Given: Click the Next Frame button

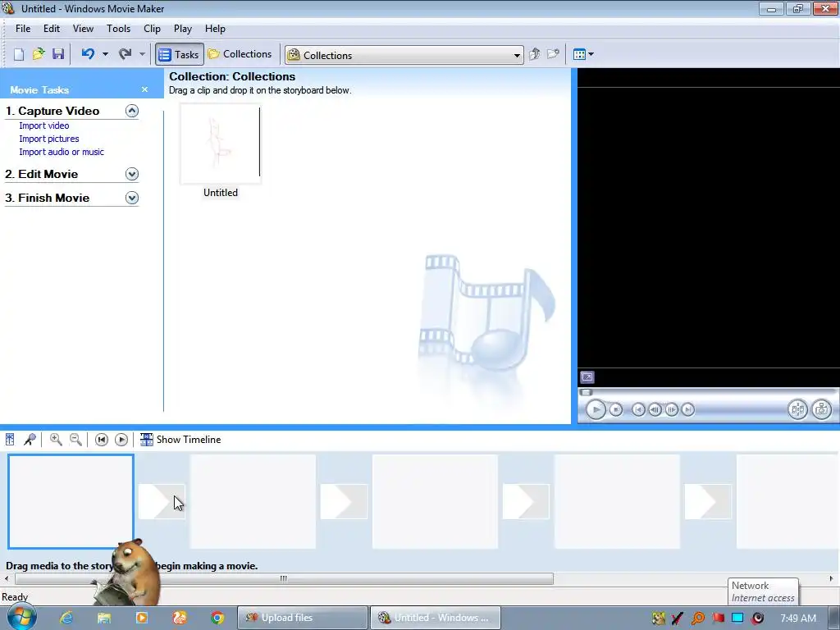Looking at the screenshot, I should [x=671, y=410].
